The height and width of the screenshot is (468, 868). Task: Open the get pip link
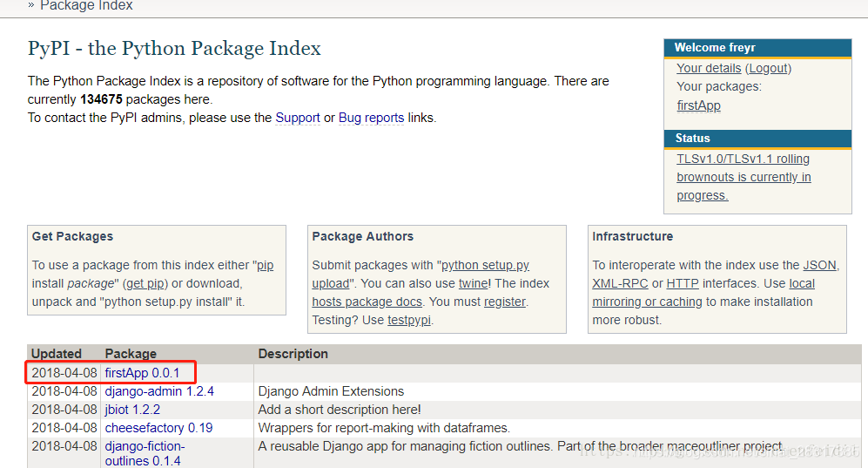pos(147,283)
